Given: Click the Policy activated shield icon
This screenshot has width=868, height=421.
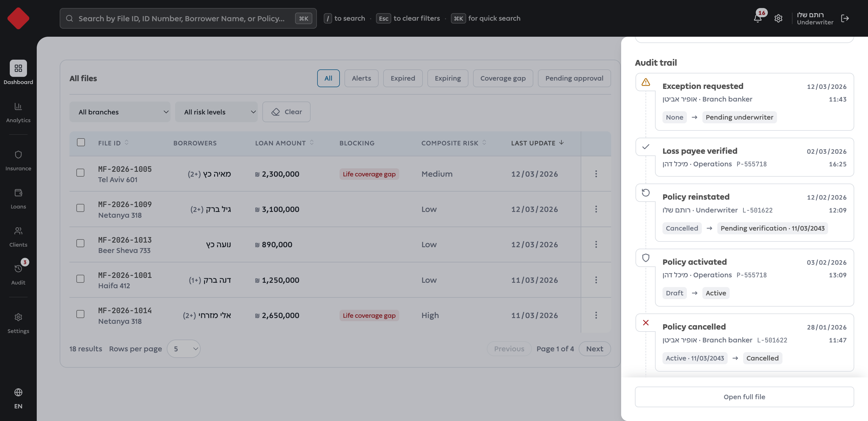Looking at the screenshot, I should pos(646,258).
